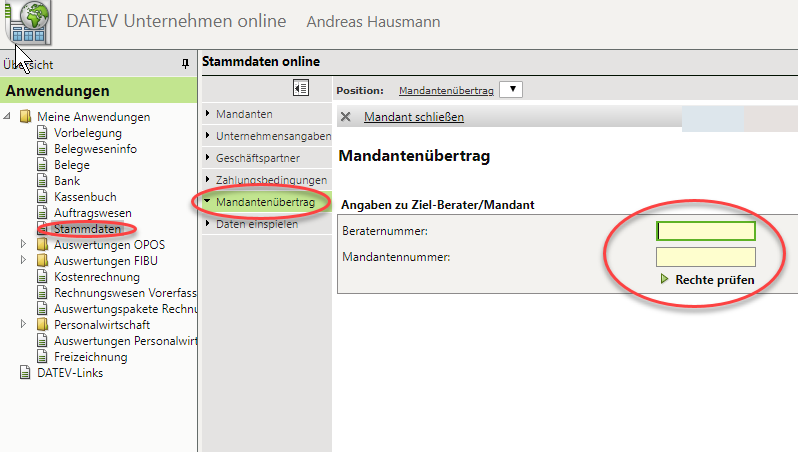Click the Auswertungen OPOS folder icon
798x452 pixels.
coord(43,245)
